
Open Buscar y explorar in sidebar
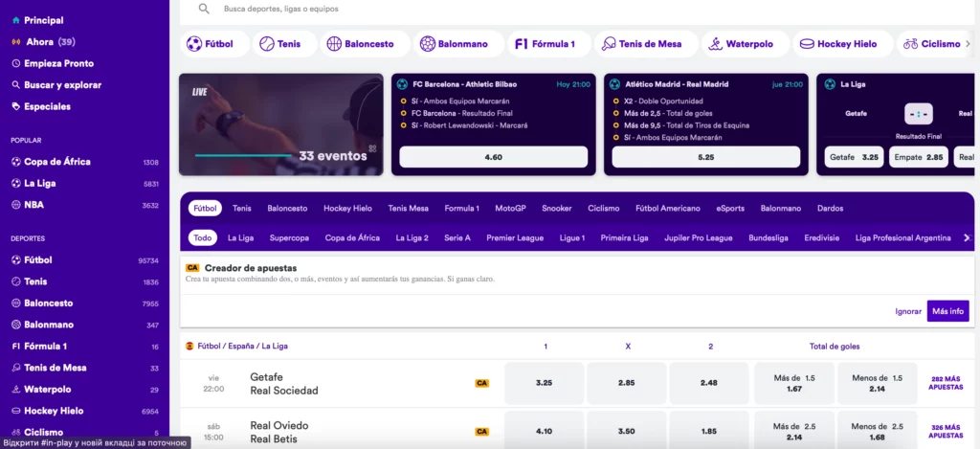tap(62, 85)
